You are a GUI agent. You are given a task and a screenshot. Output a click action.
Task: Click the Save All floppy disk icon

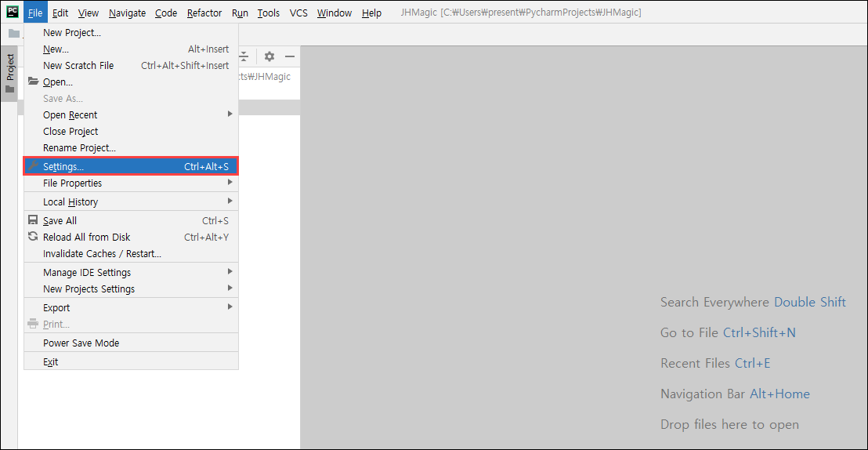[33, 220]
